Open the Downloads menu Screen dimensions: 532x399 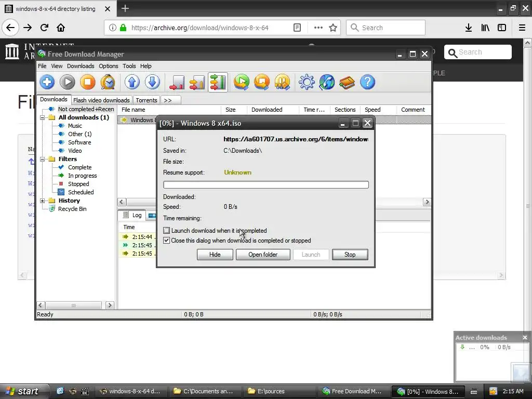point(81,66)
